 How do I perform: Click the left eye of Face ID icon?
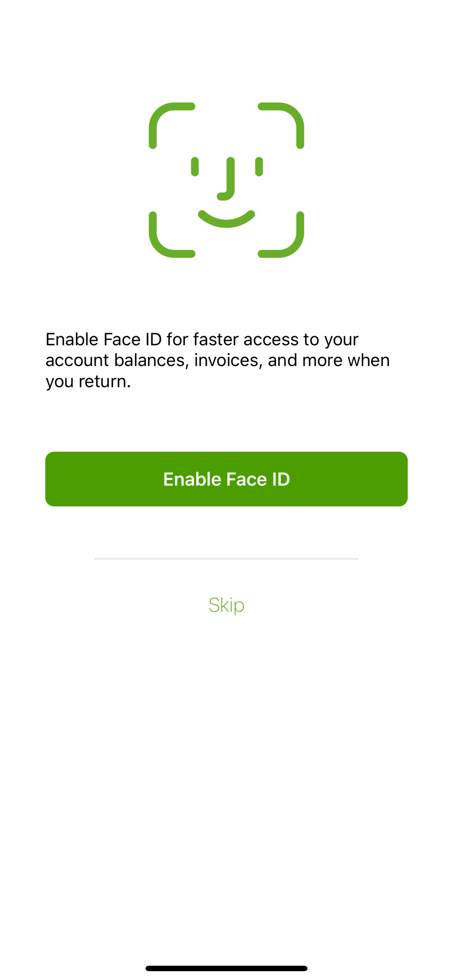(195, 167)
